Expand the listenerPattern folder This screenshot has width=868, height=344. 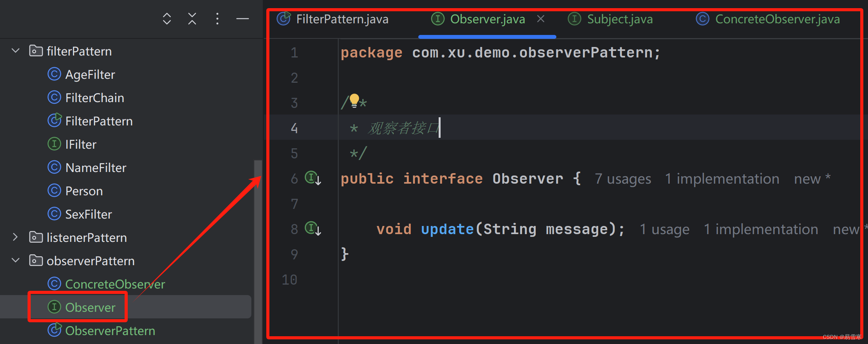16,237
